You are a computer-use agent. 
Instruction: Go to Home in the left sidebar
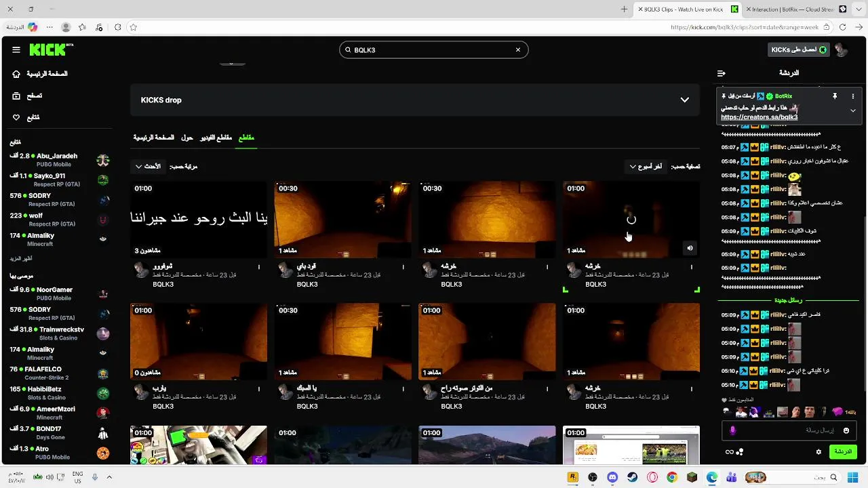point(40,74)
